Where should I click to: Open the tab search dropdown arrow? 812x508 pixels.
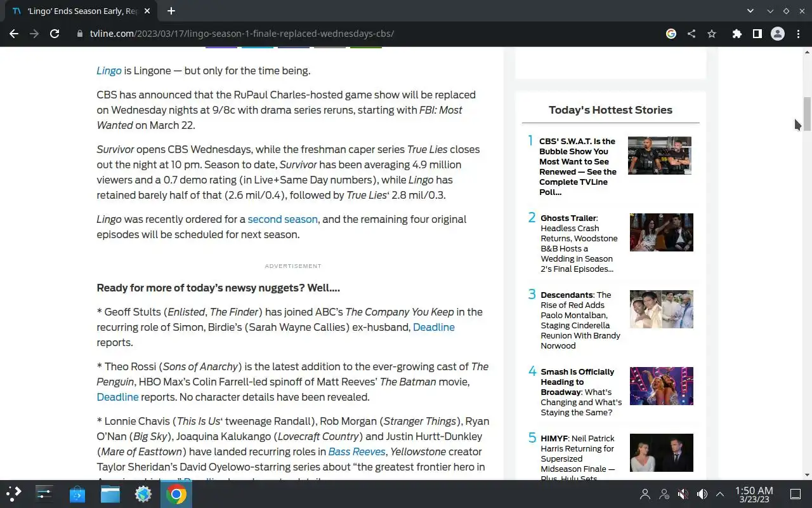click(x=750, y=11)
